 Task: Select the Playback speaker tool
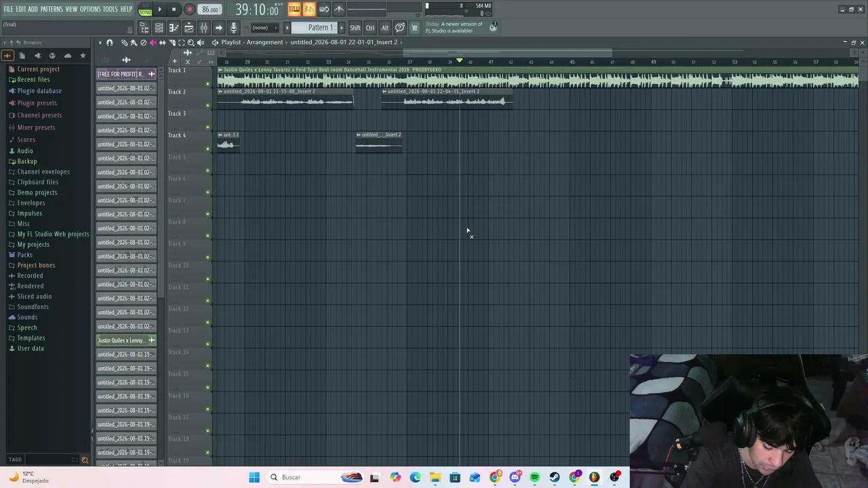click(x=200, y=43)
